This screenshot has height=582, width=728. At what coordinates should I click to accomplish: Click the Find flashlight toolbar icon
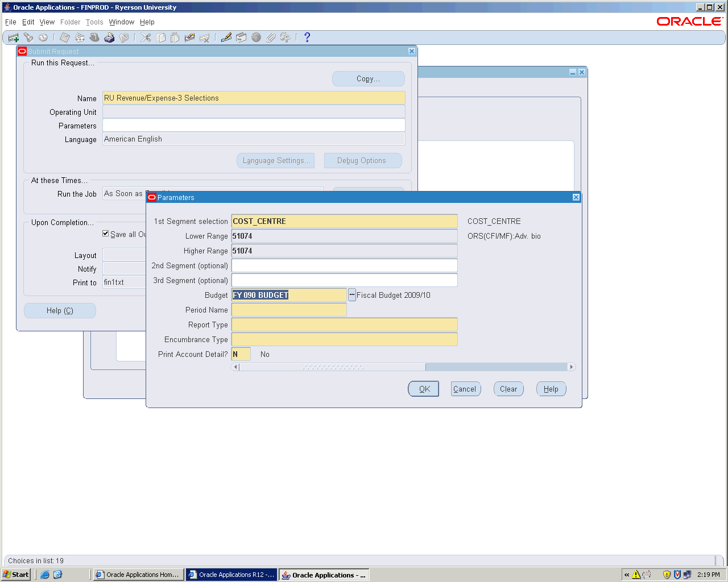point(28,38)
